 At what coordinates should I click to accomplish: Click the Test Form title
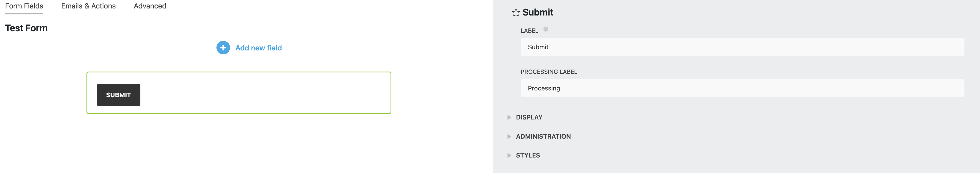[x=26, y=28]
